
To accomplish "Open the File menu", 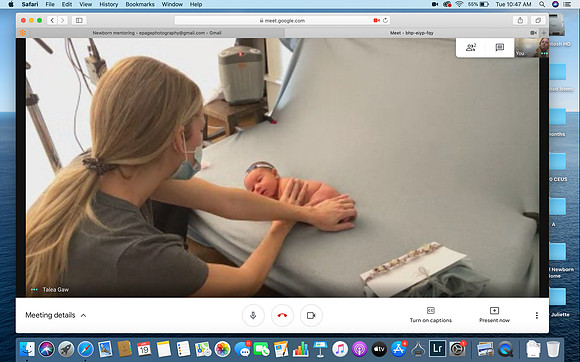I will [50, 4].
